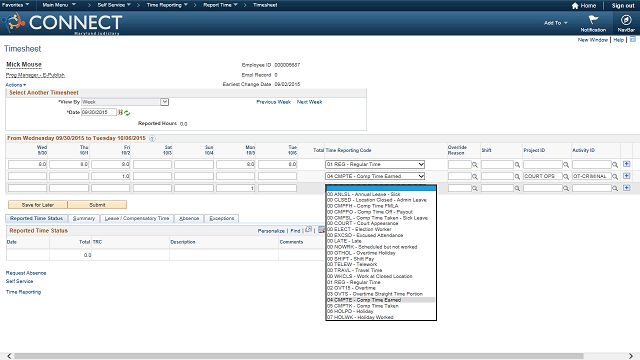The image size is (640, 360).
Task: Click the Submit button
Action: click(x=97, y=205)
